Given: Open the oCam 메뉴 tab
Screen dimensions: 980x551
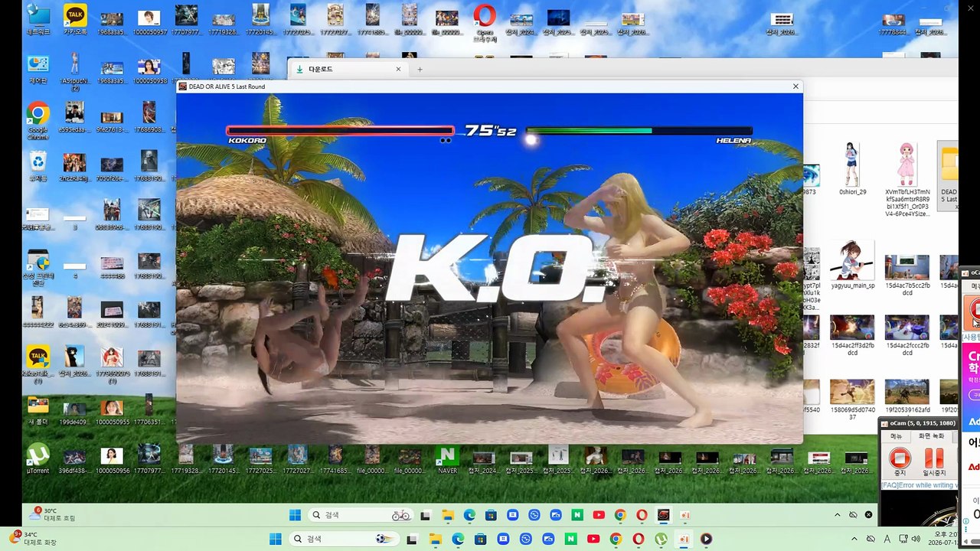Looking at the screenshot, I should [x=896, y=435].
